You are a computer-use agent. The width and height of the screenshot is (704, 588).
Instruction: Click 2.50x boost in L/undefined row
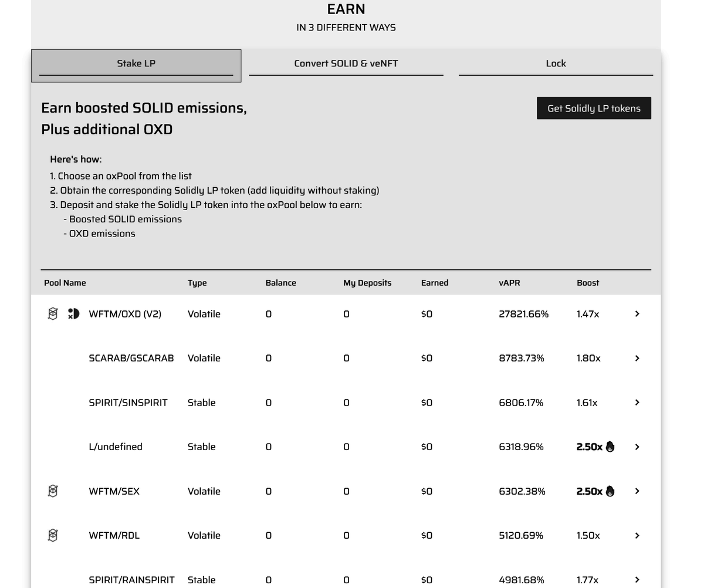pos(590,447)
